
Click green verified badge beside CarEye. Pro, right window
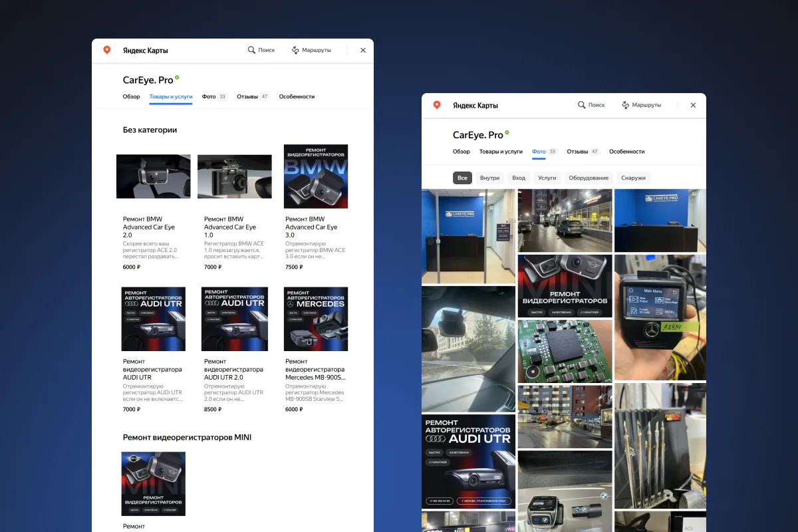(x=507, y=132)
